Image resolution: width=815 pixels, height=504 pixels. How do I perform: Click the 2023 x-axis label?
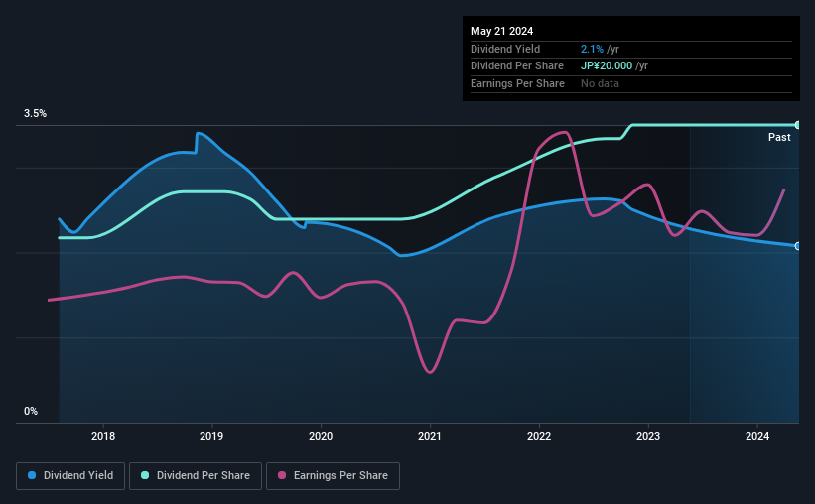point(648,436)
